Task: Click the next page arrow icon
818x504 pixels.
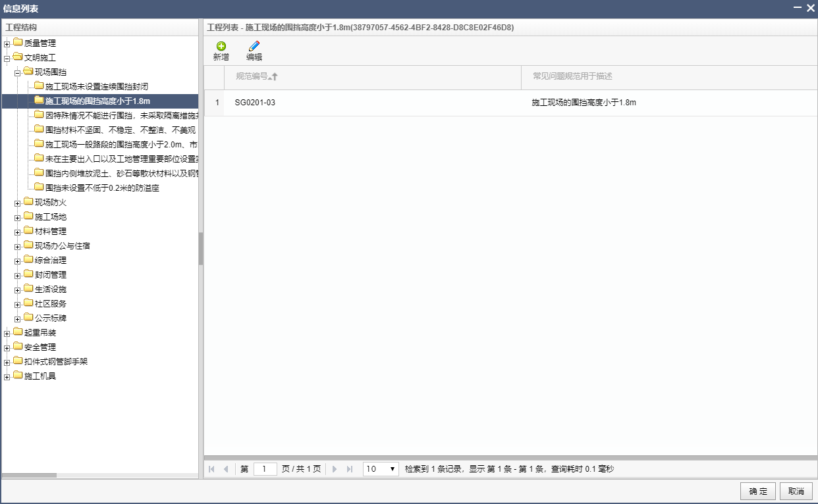Action: (335, 469)
